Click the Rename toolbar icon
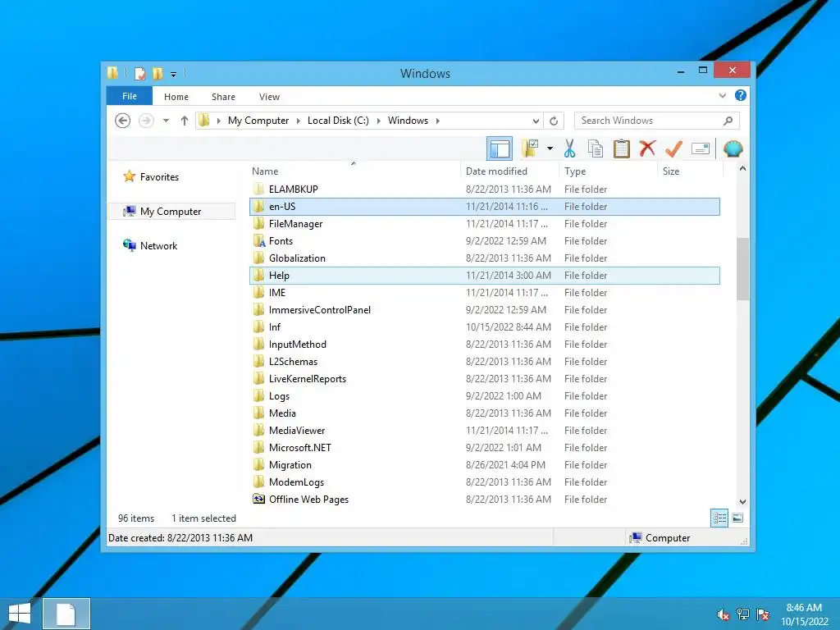This screenshot has height=630, width=840. (701, 148)
